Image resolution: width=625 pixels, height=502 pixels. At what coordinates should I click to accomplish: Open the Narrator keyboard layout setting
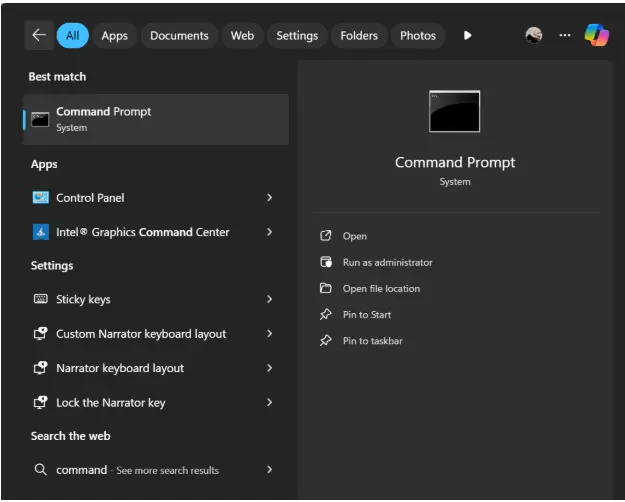coord(156,368)
